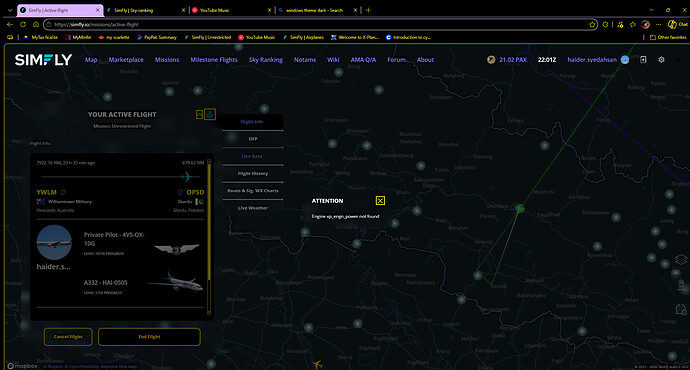Click the center-on-aircraft icon beside Your Active Flight
690x370 pixels.
(x=210, y=114)
